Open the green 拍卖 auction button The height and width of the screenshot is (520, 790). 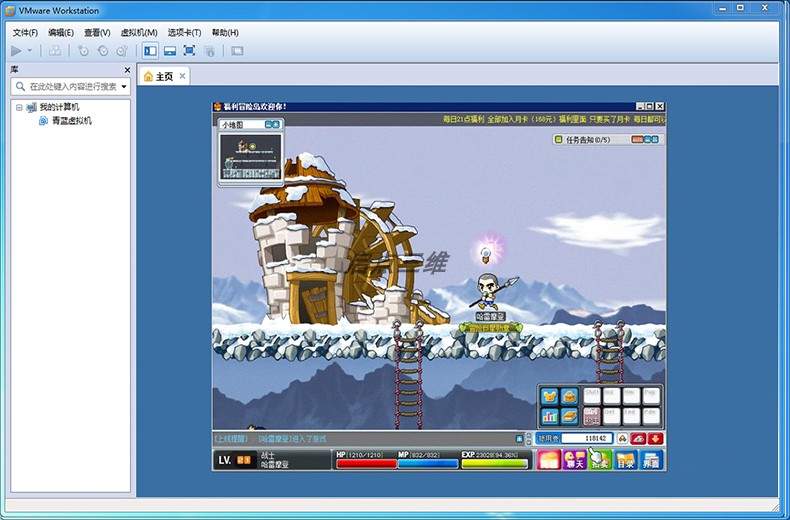pyautogui.click(x=600, y=460)
